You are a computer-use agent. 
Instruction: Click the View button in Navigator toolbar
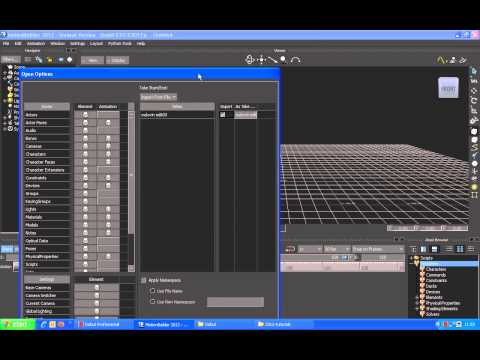[x=93, y=60]
